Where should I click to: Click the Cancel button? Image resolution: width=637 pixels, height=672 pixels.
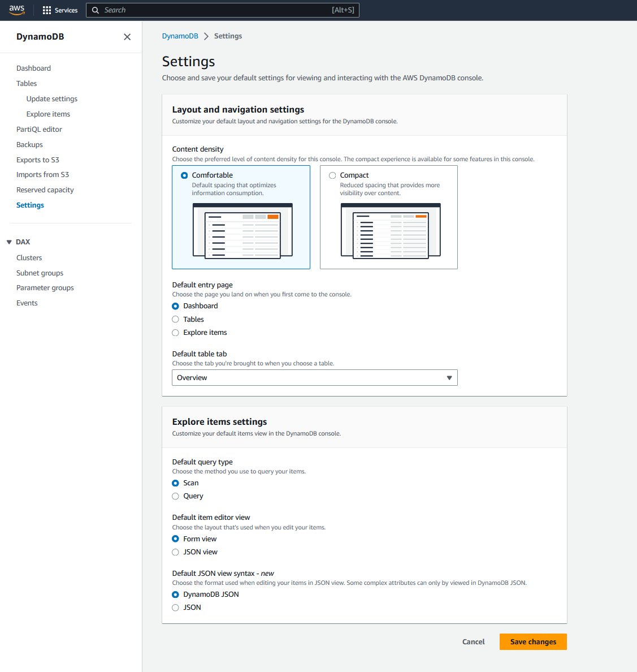click(x=473, y=641)
